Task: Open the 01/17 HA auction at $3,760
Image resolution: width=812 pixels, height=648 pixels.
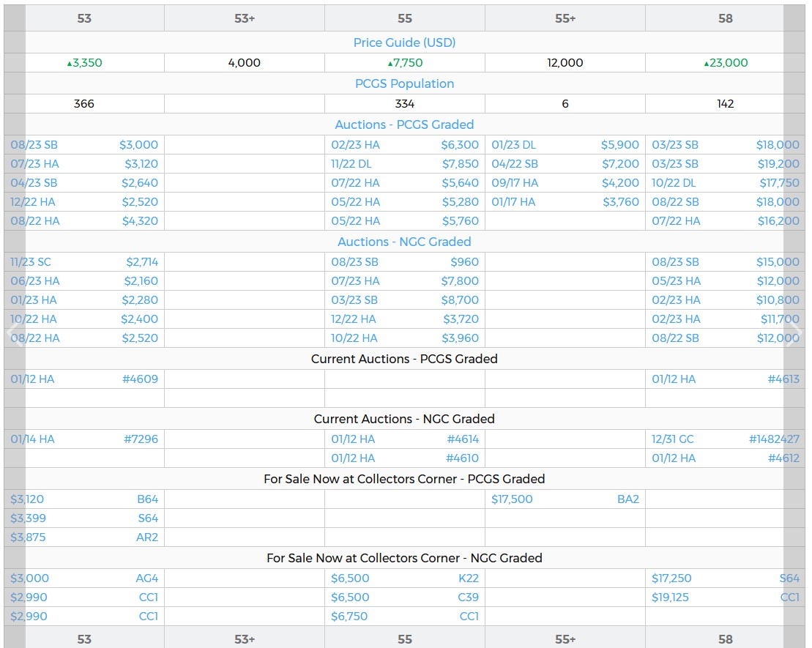Action: (565, 201)
